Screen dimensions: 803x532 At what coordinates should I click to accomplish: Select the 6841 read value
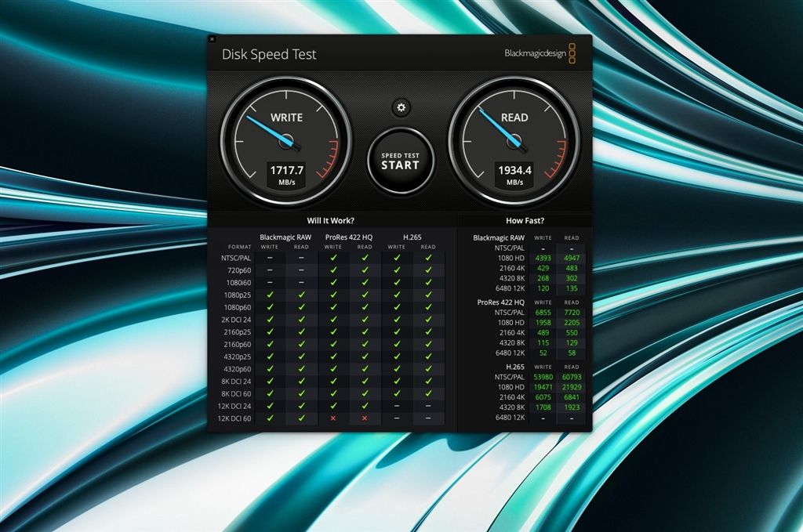pos(572,397)
